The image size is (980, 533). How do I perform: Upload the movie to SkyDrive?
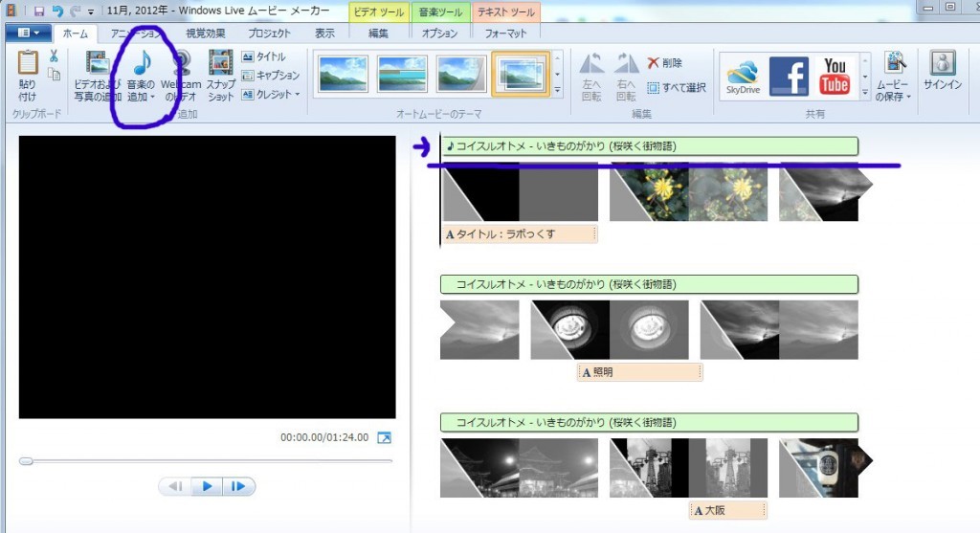point(743,77)
